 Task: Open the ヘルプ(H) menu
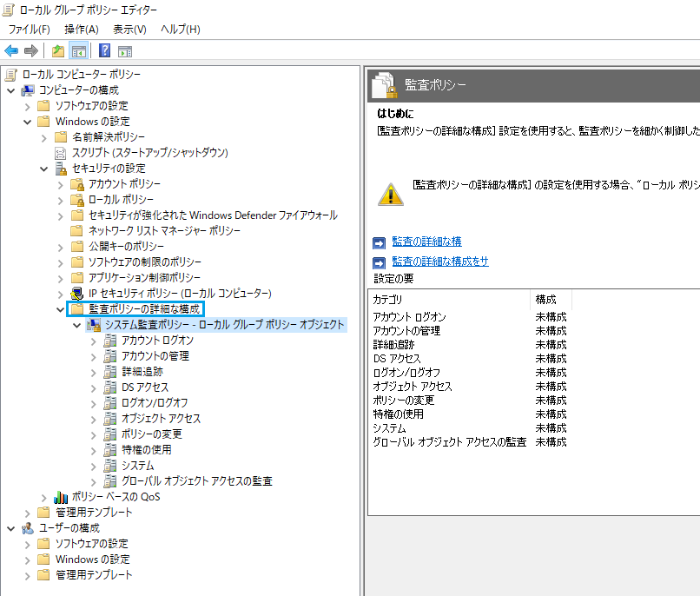coord(181,30)
